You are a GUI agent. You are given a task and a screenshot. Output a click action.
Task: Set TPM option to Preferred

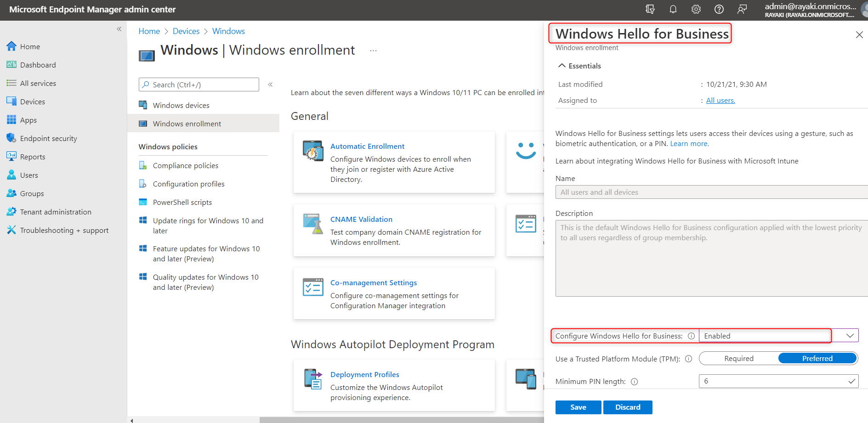click(x=817, y=358)
